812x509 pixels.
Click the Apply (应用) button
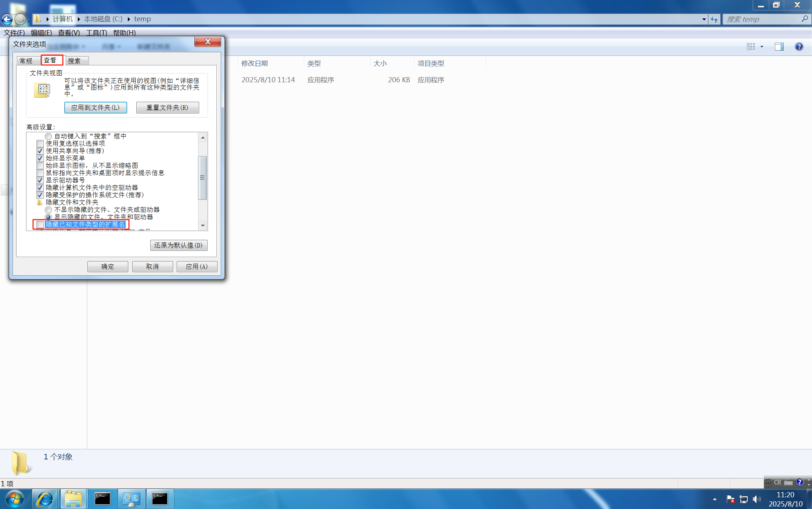(197, 267)
